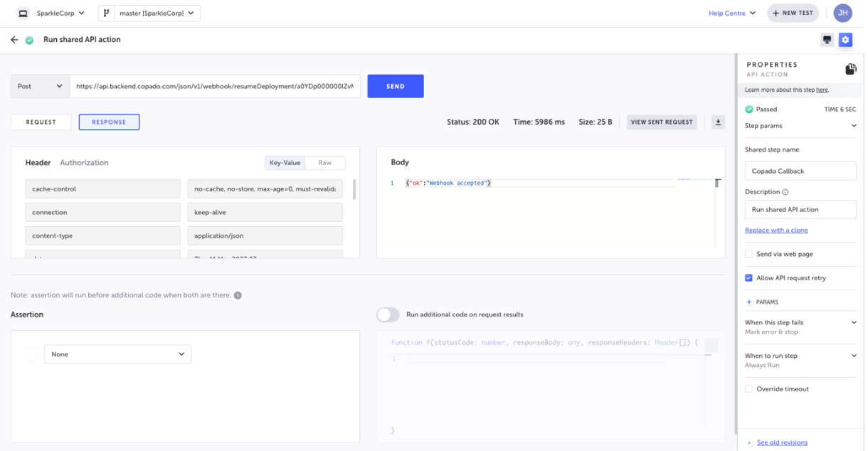Download the response using the download icon
868x451 pixels.
[718, 122]
